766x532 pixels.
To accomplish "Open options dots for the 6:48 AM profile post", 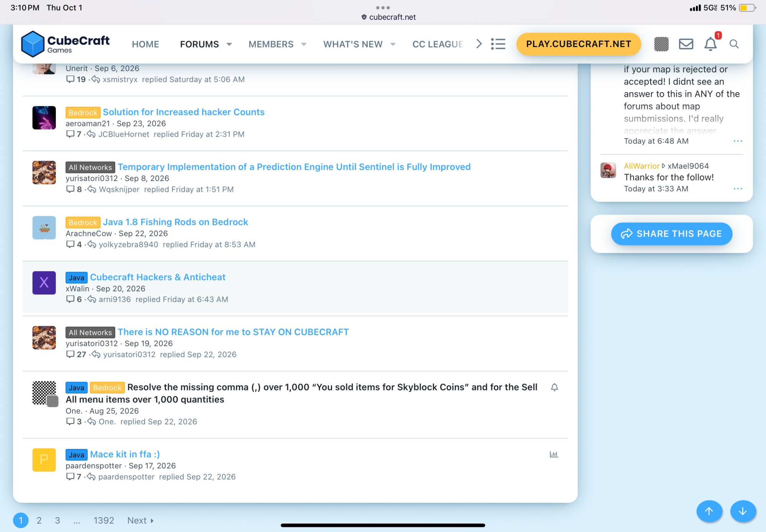I will pos(738,141).
